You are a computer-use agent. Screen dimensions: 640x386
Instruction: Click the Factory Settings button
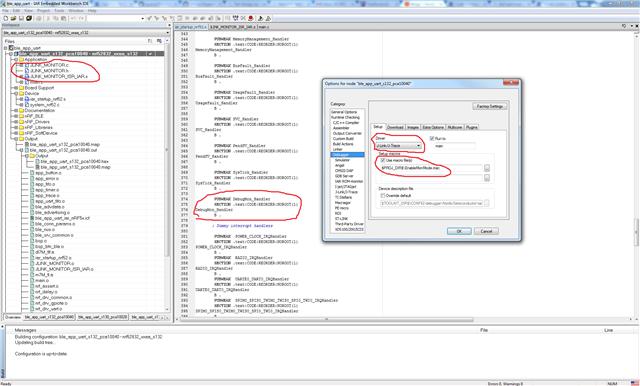(490, 106)
